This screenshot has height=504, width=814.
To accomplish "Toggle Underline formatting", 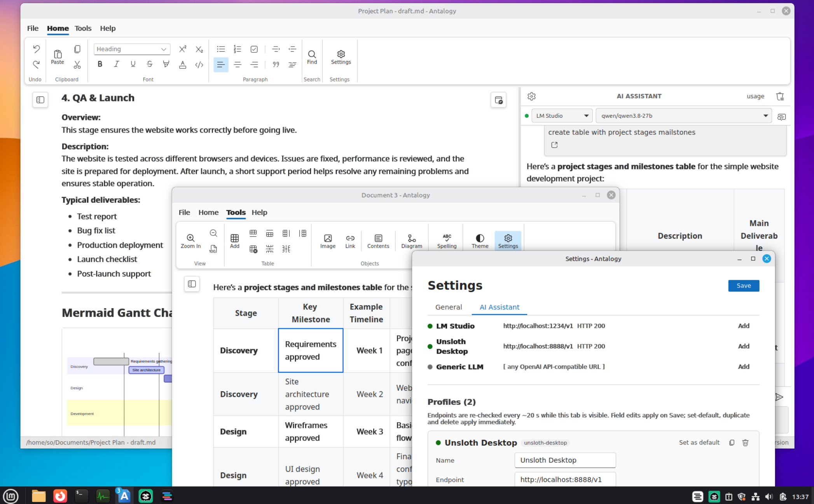I will coord(133,64).
